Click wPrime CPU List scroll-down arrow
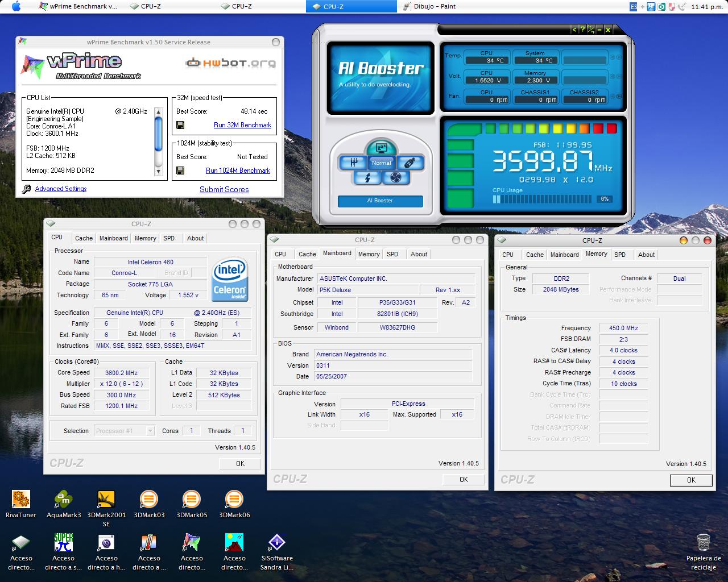The width and height of the screenshot is (728, 582). tap(159, 171)
